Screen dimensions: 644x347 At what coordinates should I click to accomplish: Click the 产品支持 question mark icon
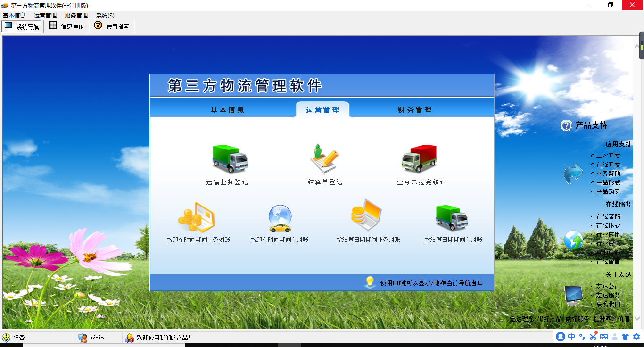coord(566,125)
